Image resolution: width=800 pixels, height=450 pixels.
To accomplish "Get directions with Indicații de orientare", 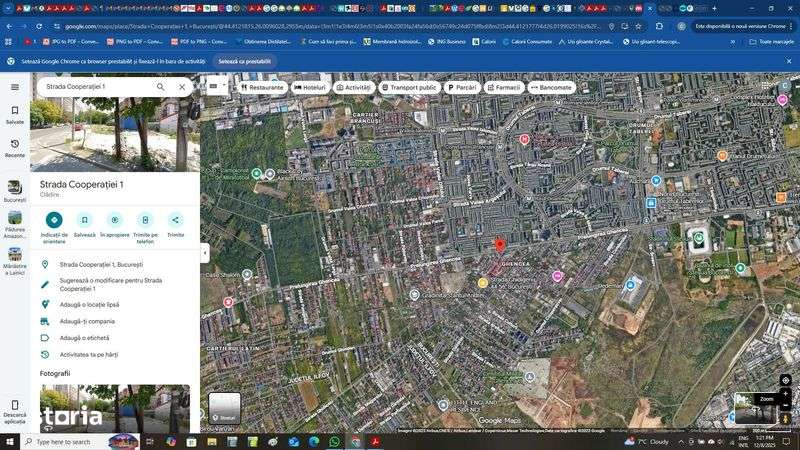I will click(54, 220).
